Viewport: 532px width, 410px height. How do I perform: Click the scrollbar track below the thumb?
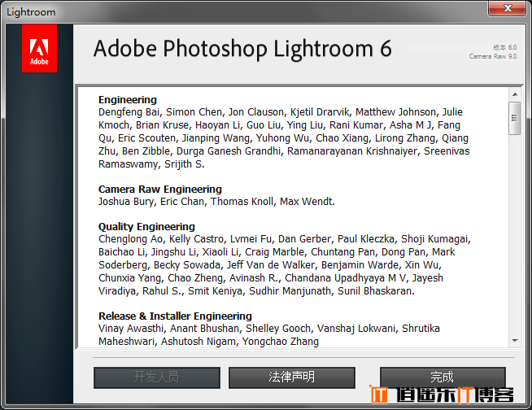point(515,234)
